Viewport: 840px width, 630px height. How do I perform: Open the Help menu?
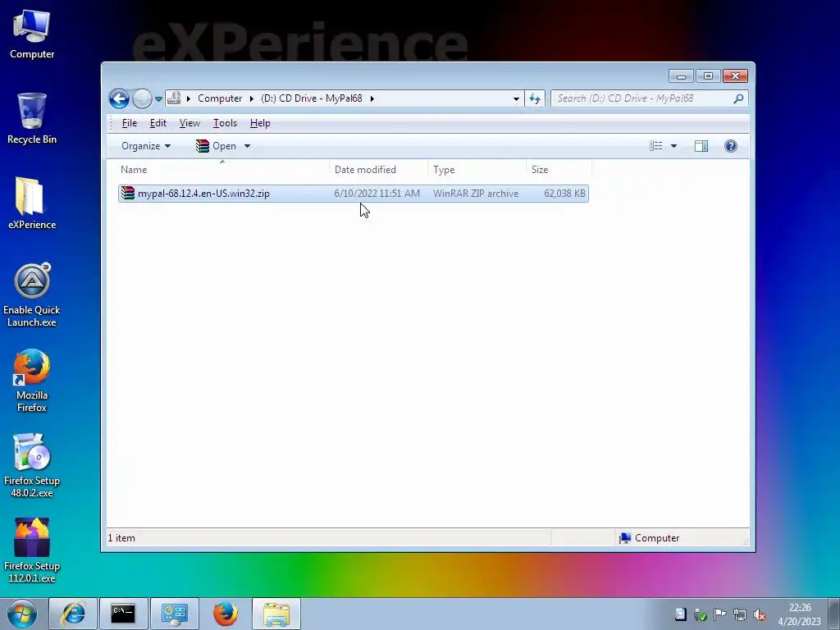[x=260, y=123]
